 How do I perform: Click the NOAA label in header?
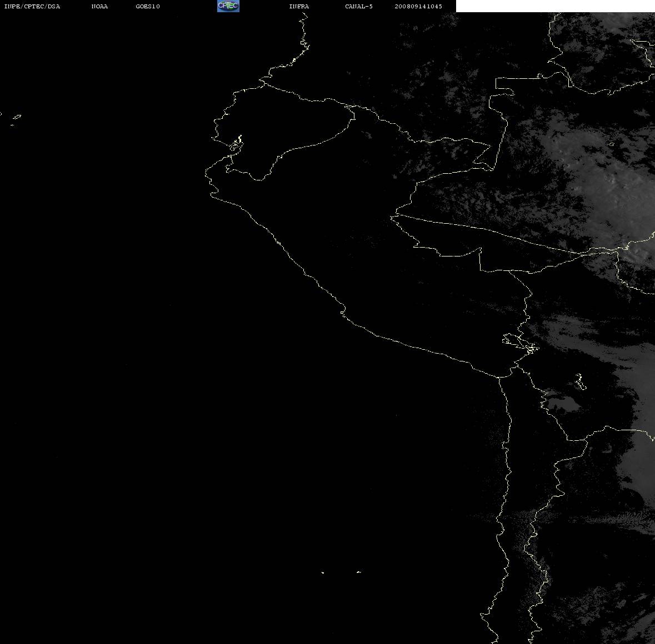click(99, 6)
